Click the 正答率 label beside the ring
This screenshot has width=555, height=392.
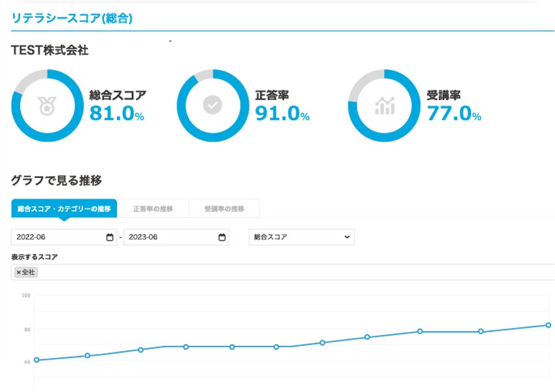pyautogui.click(x=272, y=95)
